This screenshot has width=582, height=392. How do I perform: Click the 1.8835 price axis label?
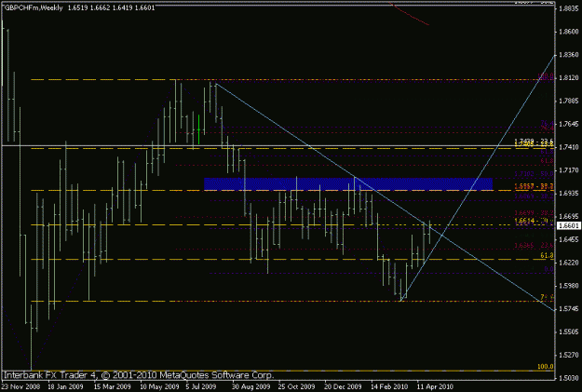[x=569, y=9]
